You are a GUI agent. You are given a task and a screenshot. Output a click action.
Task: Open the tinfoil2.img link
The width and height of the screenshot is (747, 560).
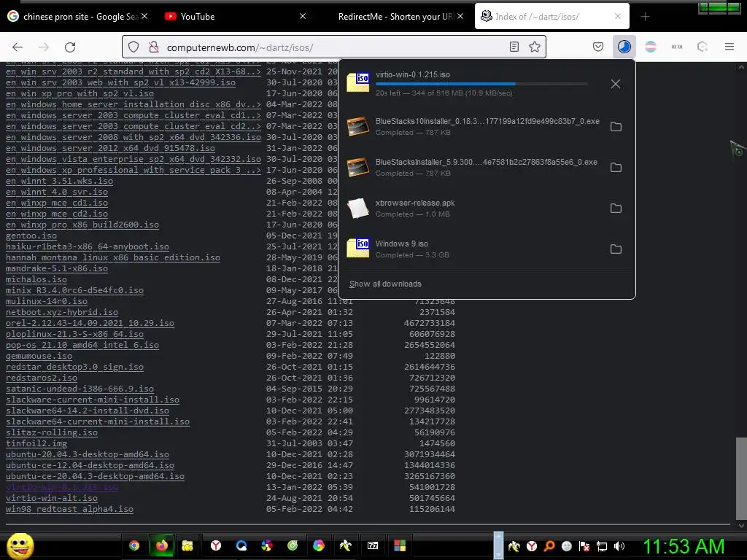36,443
